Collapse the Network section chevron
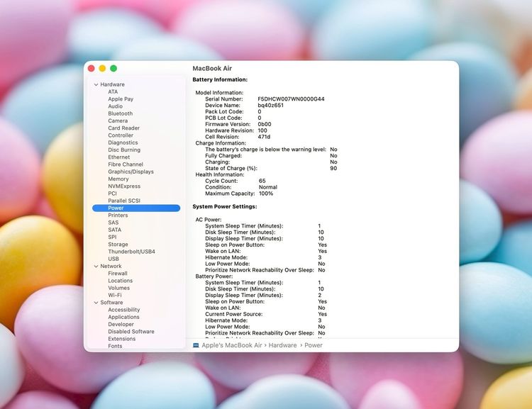The image size is (532, 409). click(96, 267)
